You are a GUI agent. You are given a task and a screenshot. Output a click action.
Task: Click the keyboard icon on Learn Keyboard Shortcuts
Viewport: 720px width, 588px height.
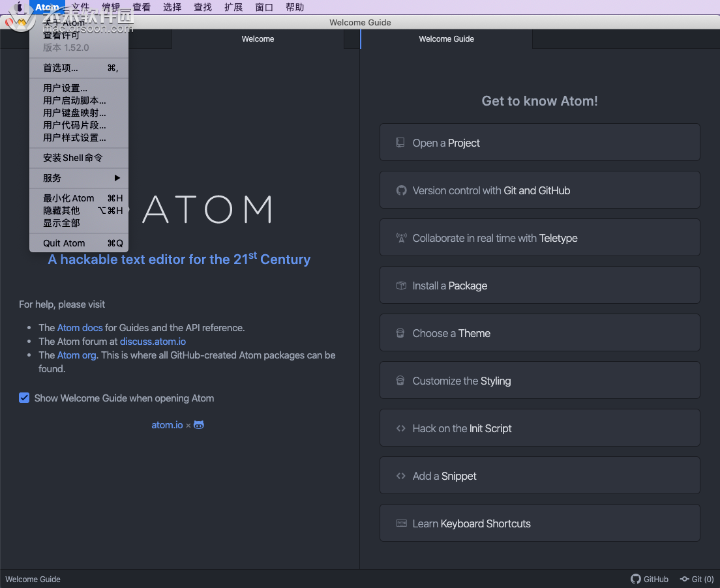point(400,523)
